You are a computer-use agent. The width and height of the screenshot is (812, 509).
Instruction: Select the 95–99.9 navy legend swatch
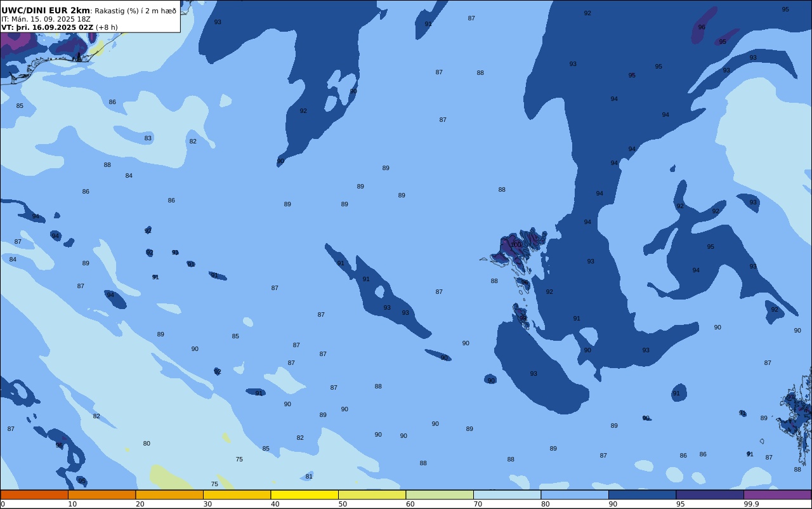tap(710, 494)
